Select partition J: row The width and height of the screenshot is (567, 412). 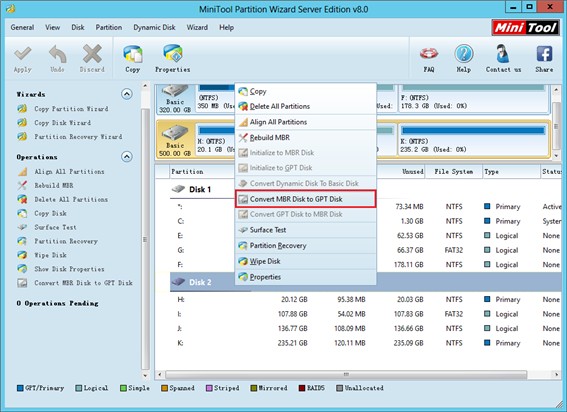point(365,328)
